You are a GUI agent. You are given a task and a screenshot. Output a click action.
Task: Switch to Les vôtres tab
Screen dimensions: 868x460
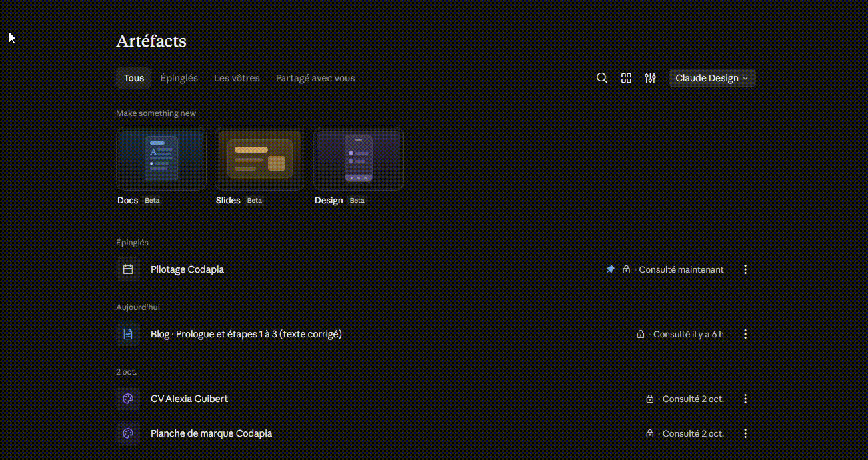(x=237, y=78)
